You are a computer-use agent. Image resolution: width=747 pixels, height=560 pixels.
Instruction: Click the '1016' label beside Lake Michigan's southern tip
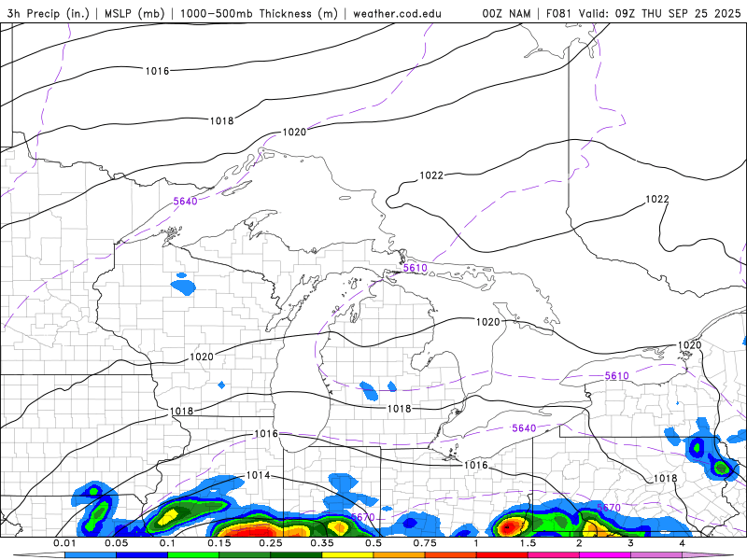pos(266,433)
